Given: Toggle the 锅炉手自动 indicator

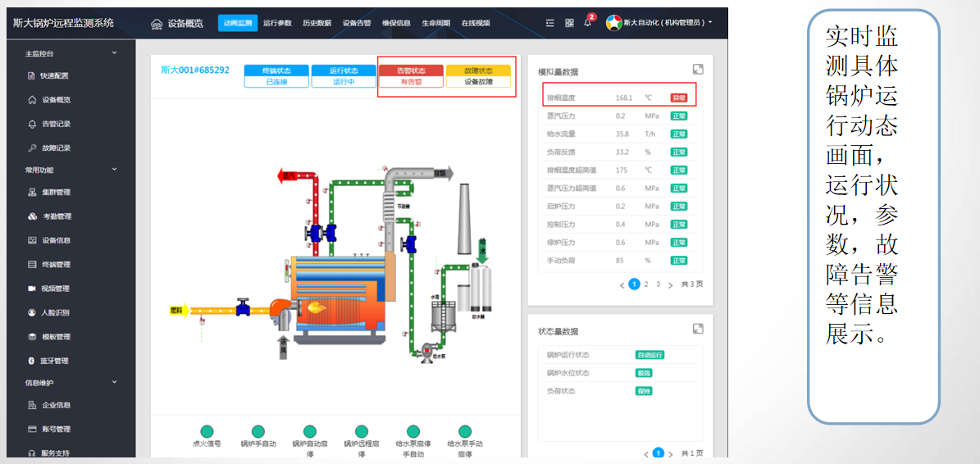Looking at the screenshot, I should pyautogui.click(x=258, y=431).
